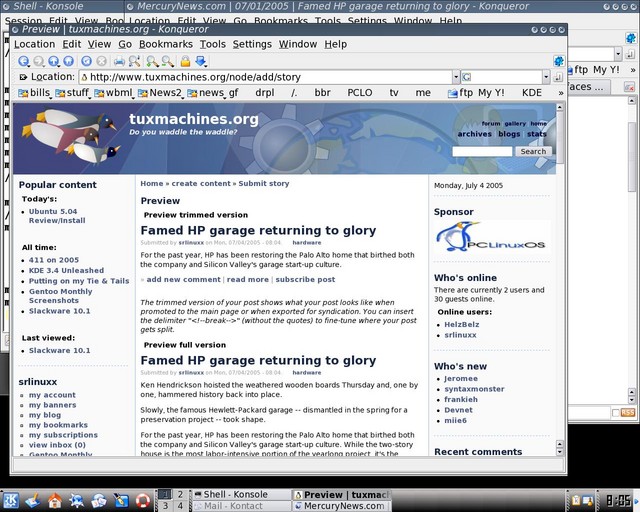Open the Settings menu
Image resolution: width=640 pixels, height=512 pixels.
[x=251, y=44]
